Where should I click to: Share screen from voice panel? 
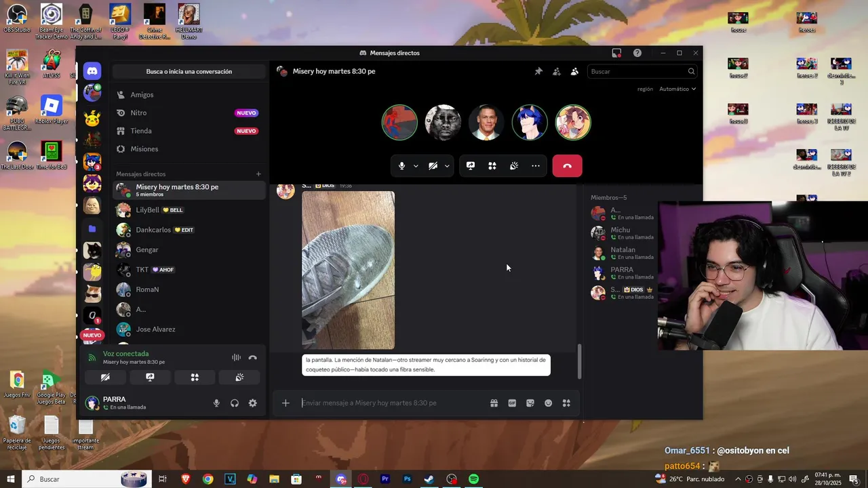(x=150, y=378)
